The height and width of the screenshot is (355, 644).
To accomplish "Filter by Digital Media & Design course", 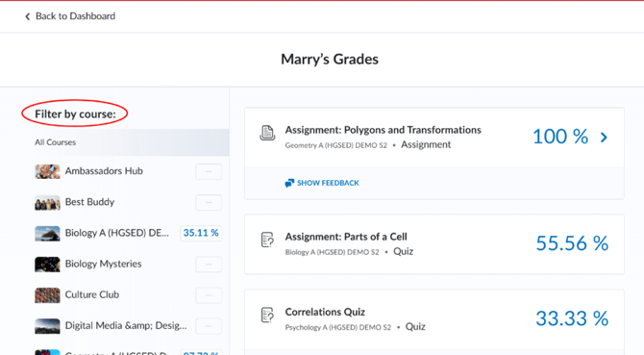I will coord(126,325).
